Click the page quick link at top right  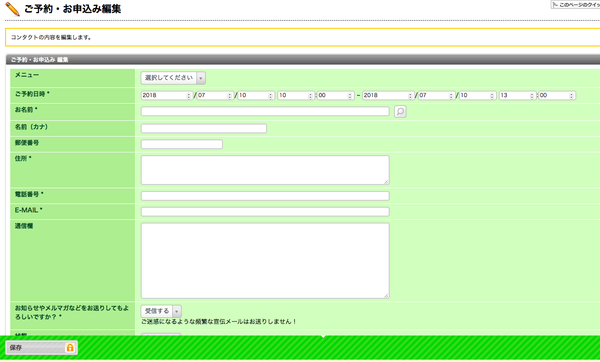point(575,5)
